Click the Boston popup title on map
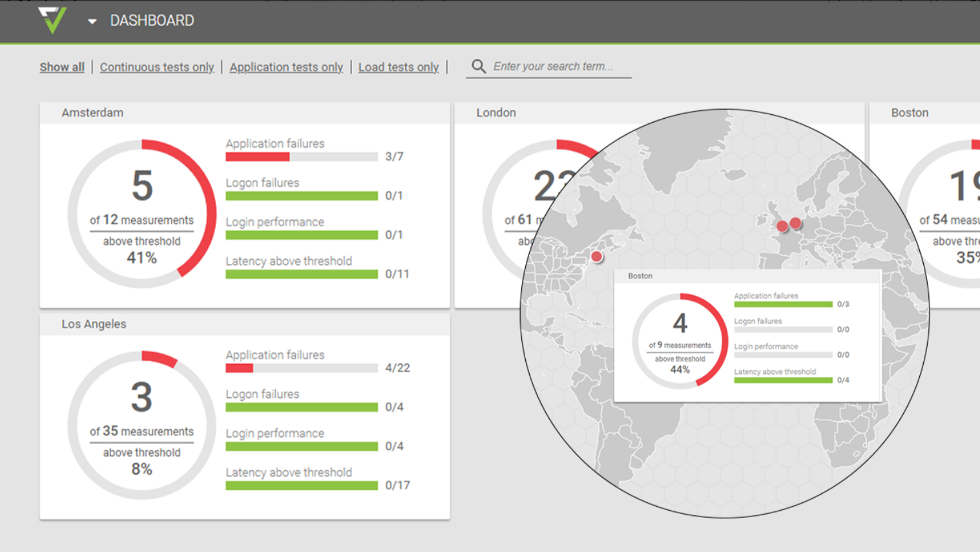980x552 pixels. pyautogui.click(x=640, y=276)
